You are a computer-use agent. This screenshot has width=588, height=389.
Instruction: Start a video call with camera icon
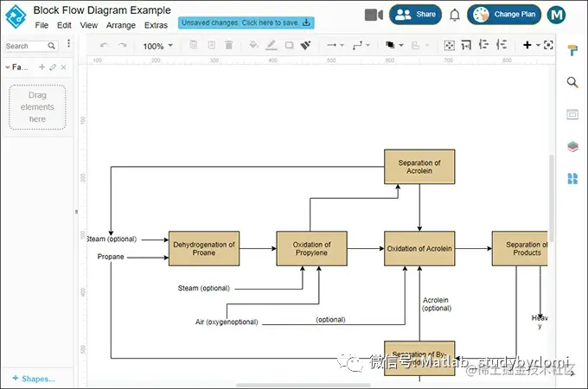374,15
